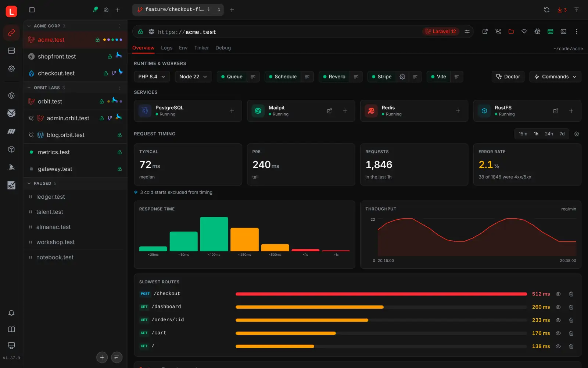The image size is (588, 368).
Task: Toggle visibility of /cart route
Action: point(558,333)
